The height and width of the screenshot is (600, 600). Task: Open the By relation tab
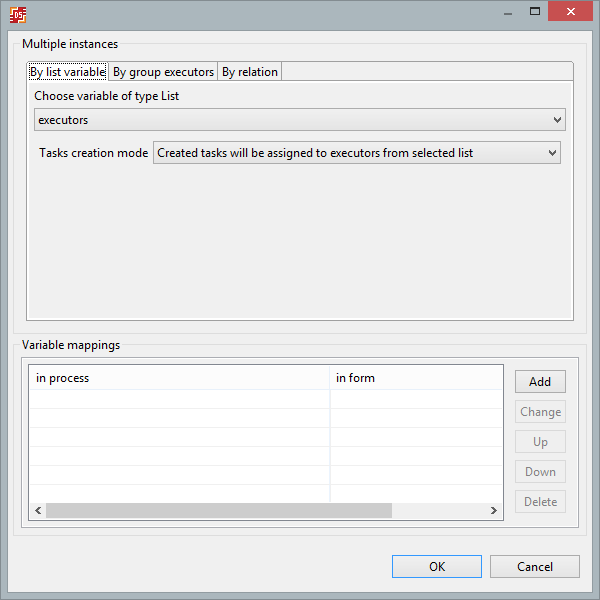250,72
